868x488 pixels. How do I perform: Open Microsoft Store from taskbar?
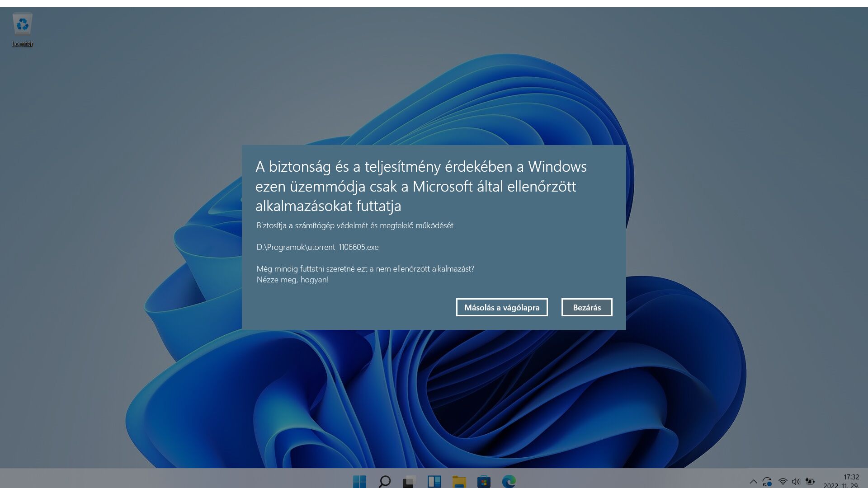pyautogui.click(x=484, y=482)
